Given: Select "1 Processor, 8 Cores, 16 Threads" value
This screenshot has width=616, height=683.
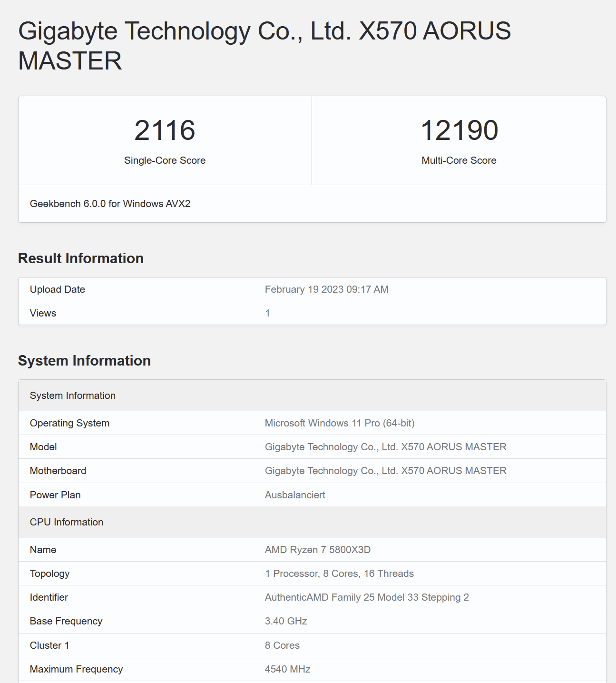Looking at the screenshot, I should pos(339,574).
